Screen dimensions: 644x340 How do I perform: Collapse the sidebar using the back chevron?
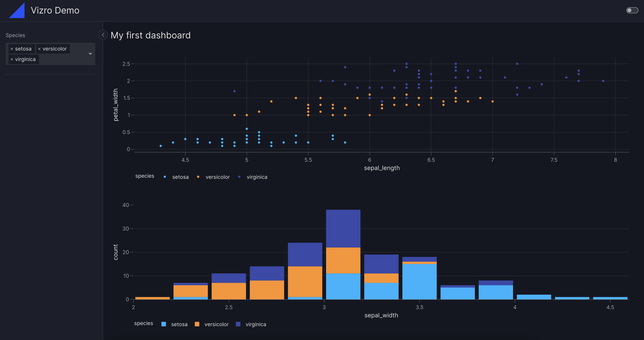(x=103, y=35)
